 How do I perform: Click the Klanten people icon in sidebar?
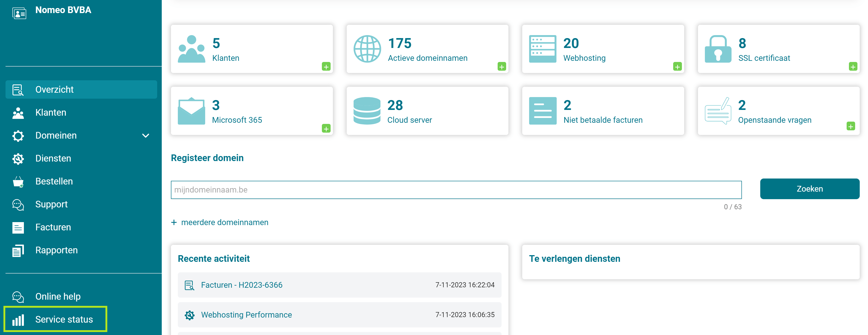[x=18, y=113]
